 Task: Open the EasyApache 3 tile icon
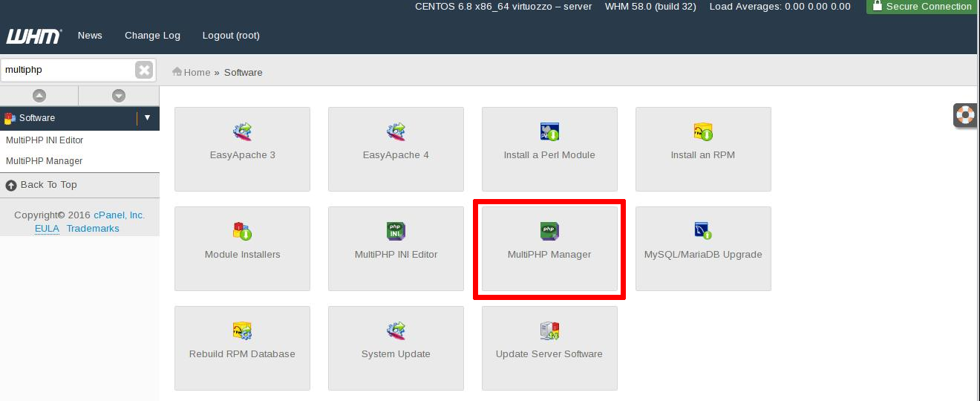pos(242,132)
